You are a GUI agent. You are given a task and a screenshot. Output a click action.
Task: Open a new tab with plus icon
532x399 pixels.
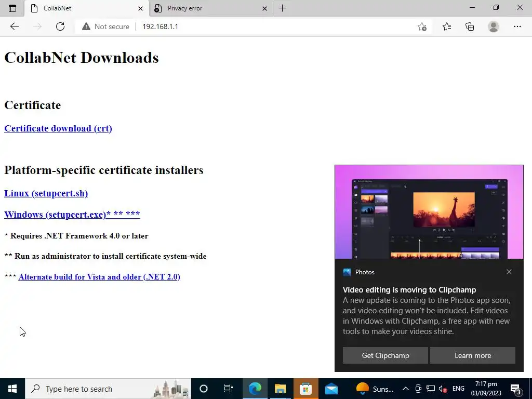[282, 8]
